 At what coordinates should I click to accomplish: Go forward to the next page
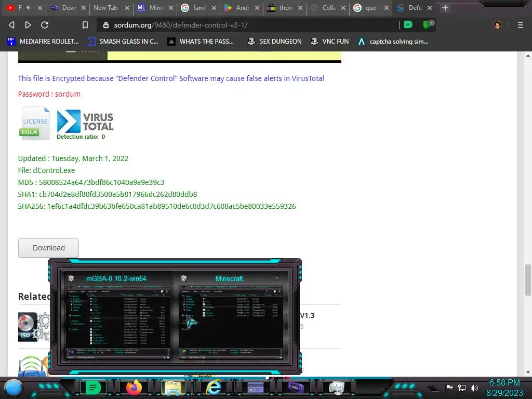coord(28,25)
